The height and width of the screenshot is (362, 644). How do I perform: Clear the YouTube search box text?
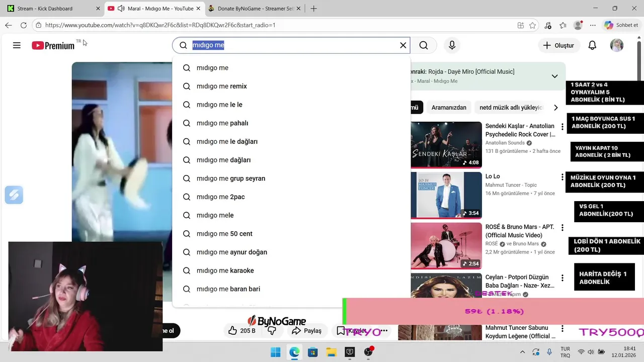(x=403, y=45)
